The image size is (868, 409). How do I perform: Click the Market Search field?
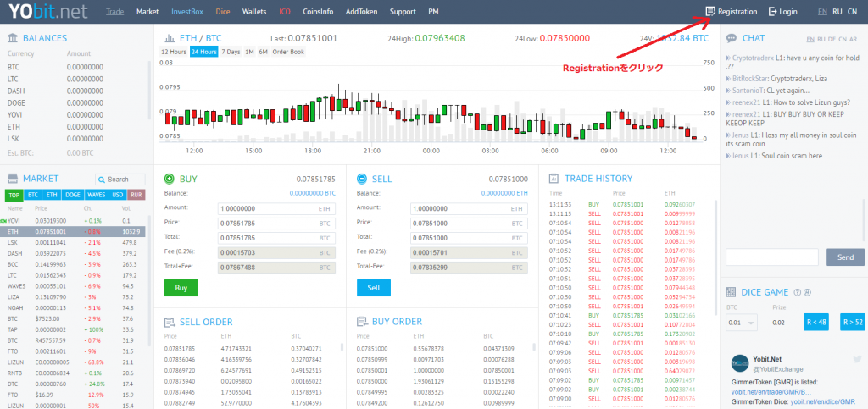tap(120, 179)
